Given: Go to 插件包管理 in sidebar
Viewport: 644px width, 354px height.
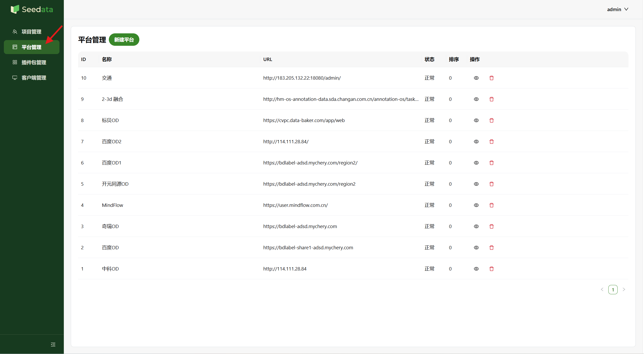Looking at the screenshot, I should click(x=32, y=62).
